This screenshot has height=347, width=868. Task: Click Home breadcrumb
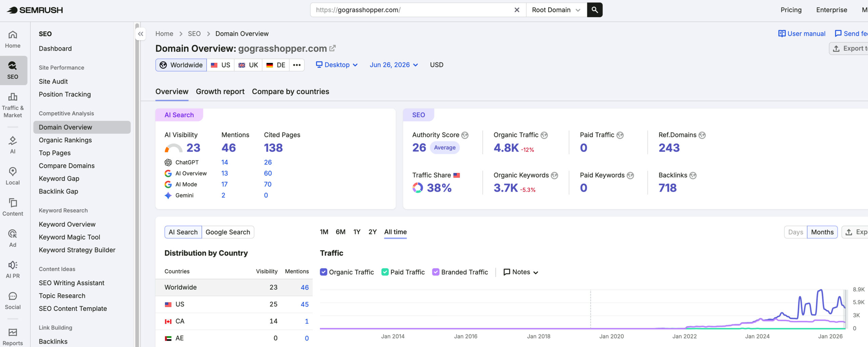click(164, 34)
